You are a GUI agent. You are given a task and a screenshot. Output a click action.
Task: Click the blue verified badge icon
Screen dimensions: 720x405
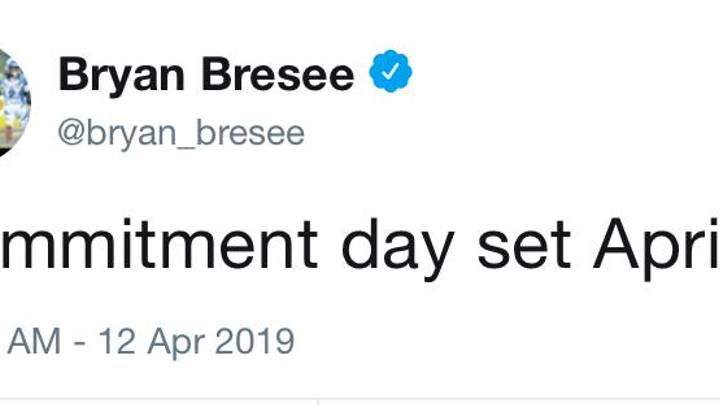pos(390,71)
